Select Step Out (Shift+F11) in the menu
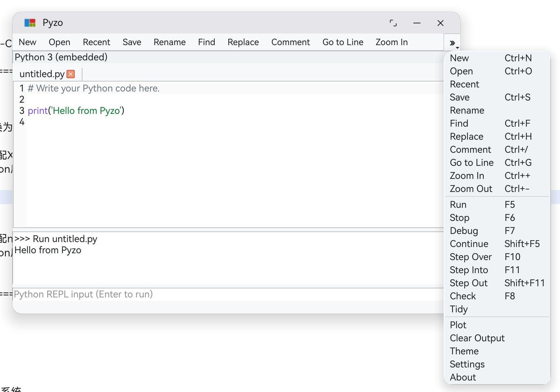The height and width of the screenshot is (392, 560). coord(497,283)
